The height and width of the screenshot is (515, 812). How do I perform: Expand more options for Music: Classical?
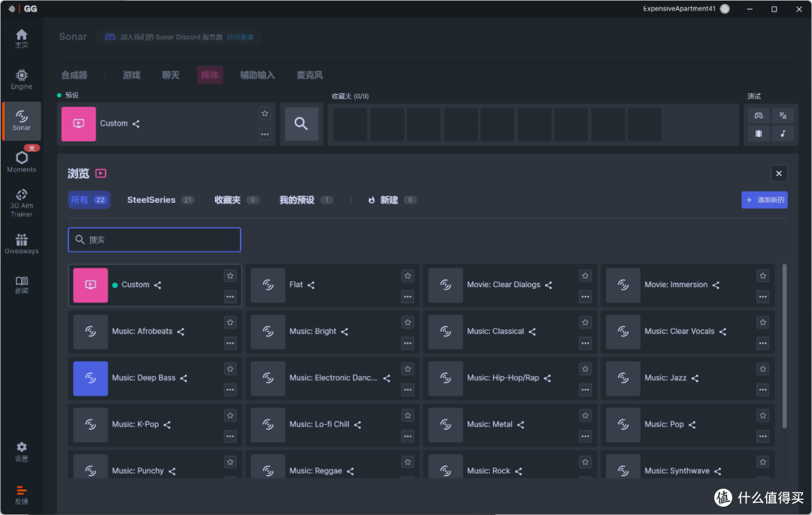(585, 343)
